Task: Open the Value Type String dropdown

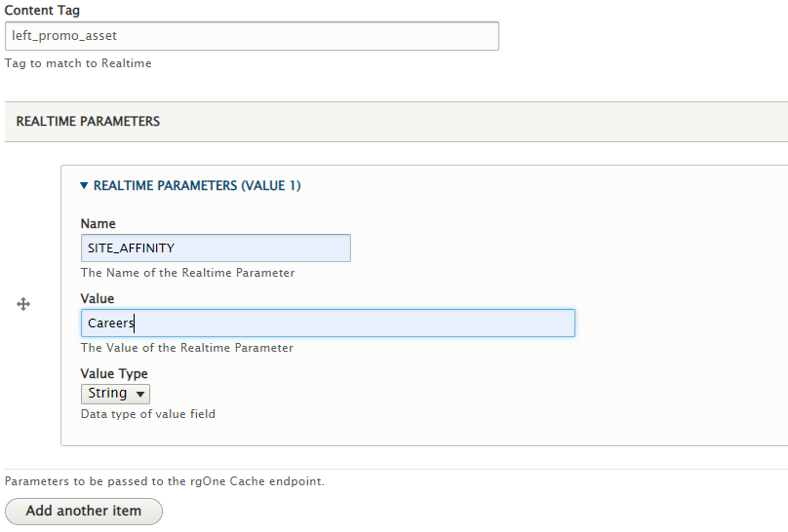Action: click(115, 394)
